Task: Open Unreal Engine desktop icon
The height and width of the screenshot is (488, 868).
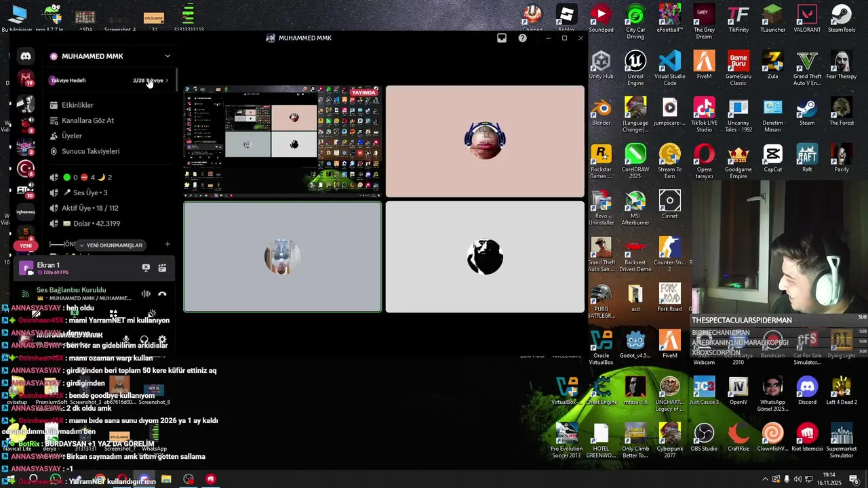Action: (x=635, y=68)
